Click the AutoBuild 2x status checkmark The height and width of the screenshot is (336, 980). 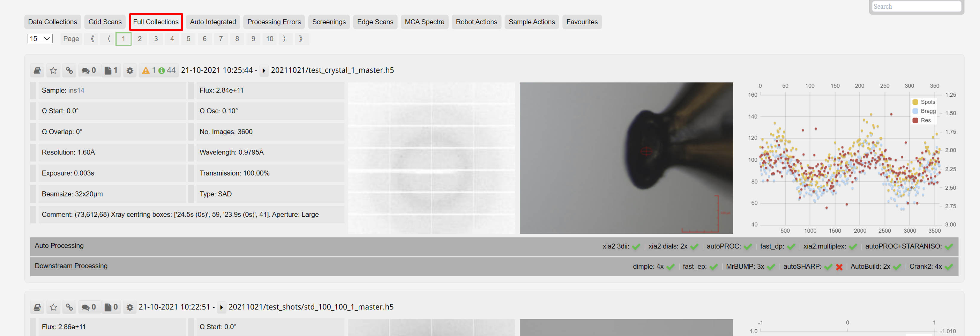[897, 267]
